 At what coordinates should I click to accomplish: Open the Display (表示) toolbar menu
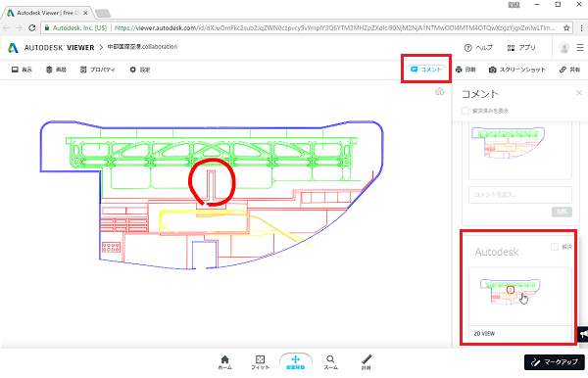coord(22,70)
